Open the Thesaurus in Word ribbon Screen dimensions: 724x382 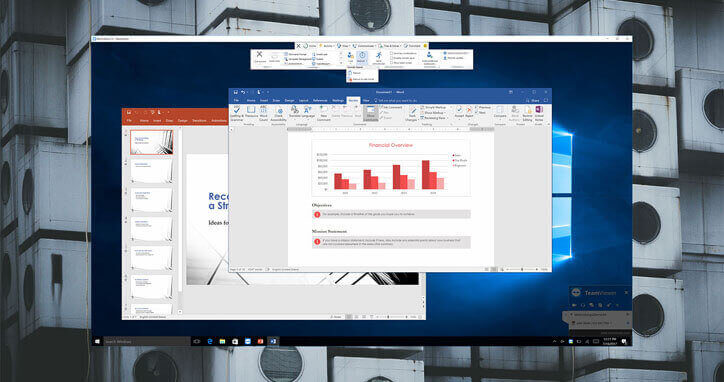point(251,114)
